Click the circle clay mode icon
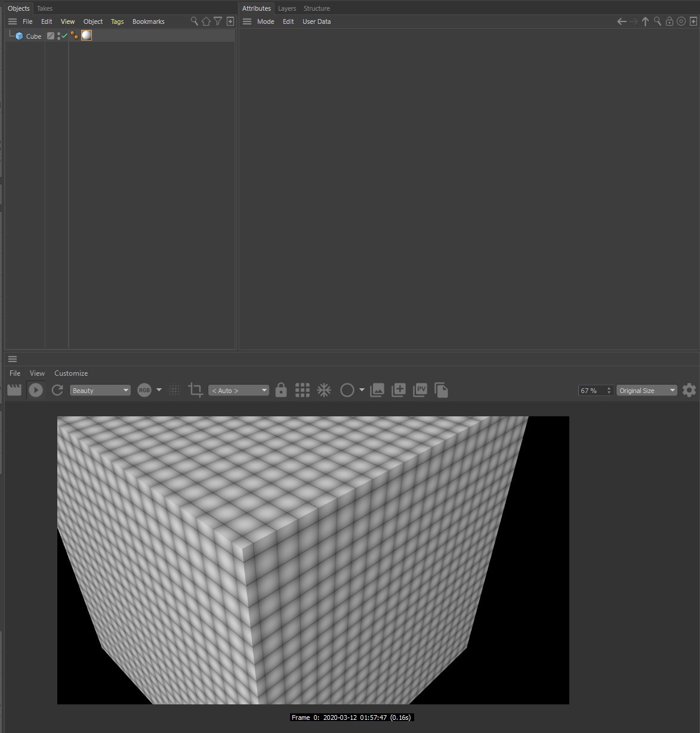Image resolution: width=700 pixels, height=733 pixels. click(x=347, y=390)
